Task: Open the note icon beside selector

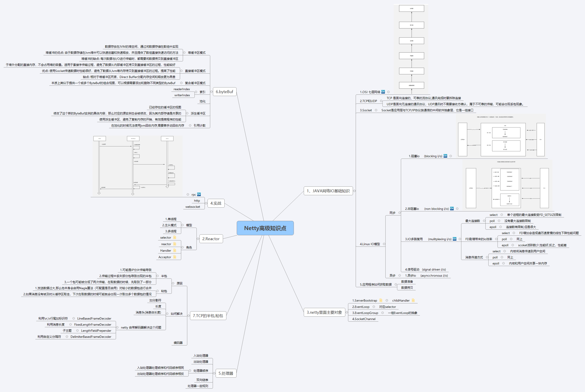Action: point(175,237)
